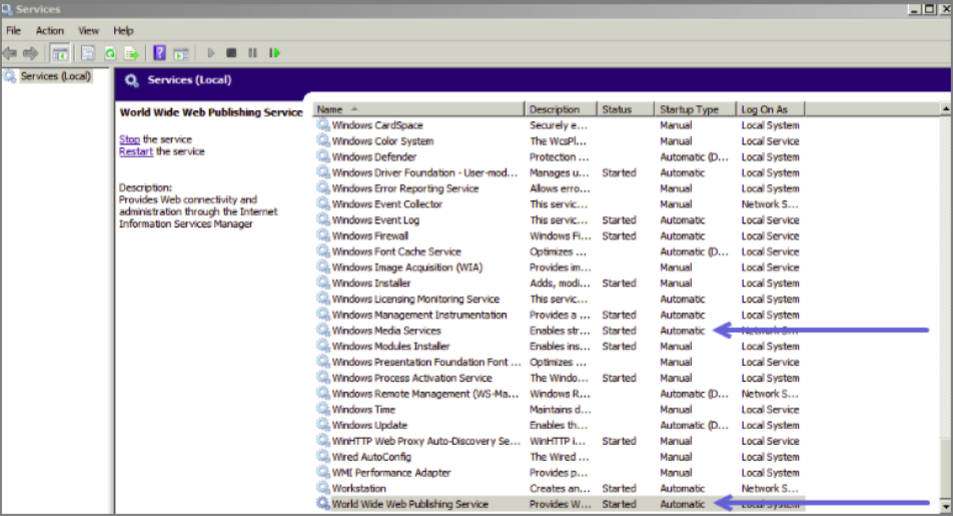Image resolution: width=953 pixels, height=516 pixels.
Task: Open Help via the question mark icon
Action: [x=159, y=53]
